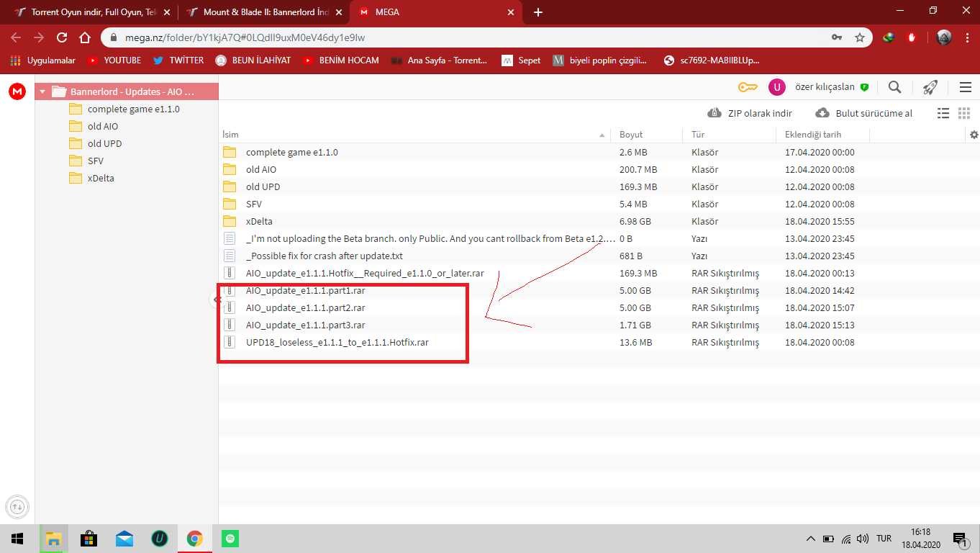
Task: Sort files by Tür column
Action: [x=698, y=135]
